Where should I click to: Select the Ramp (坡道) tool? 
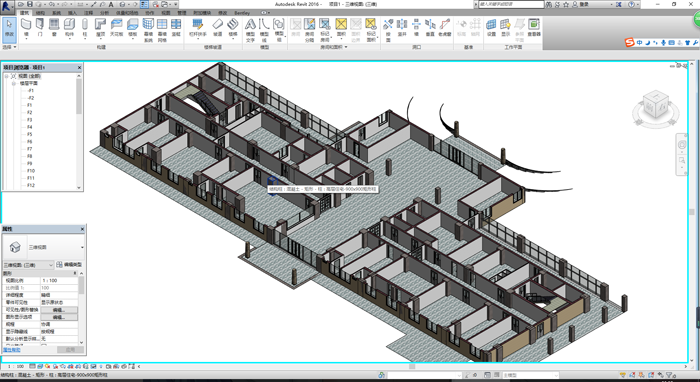(x=217, y=27)
